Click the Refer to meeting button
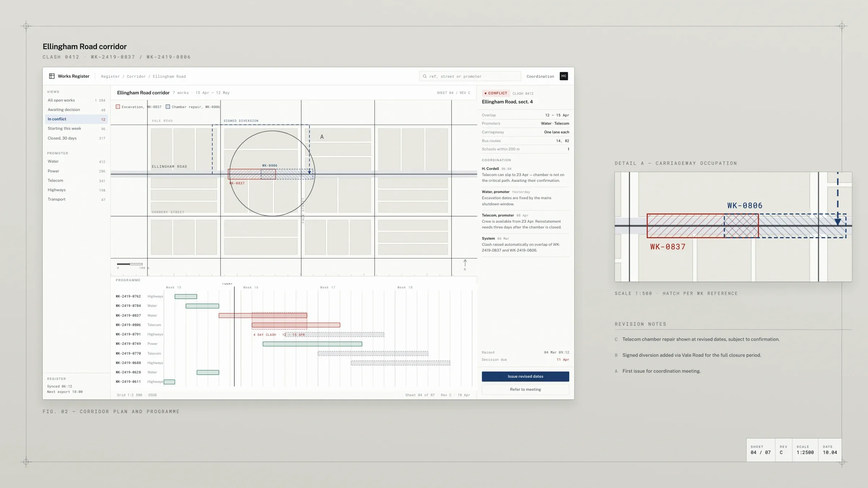The image size is (868, 488). coord(525,389)
